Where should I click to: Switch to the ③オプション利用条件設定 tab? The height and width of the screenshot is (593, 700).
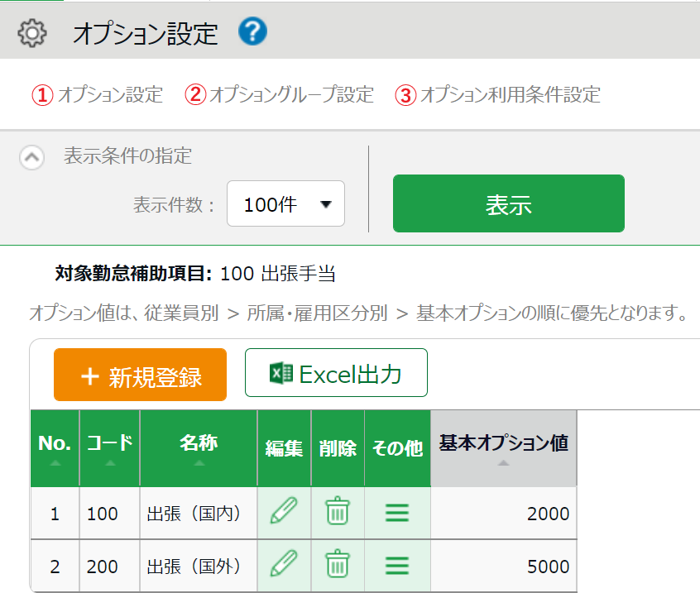[498, 95]
